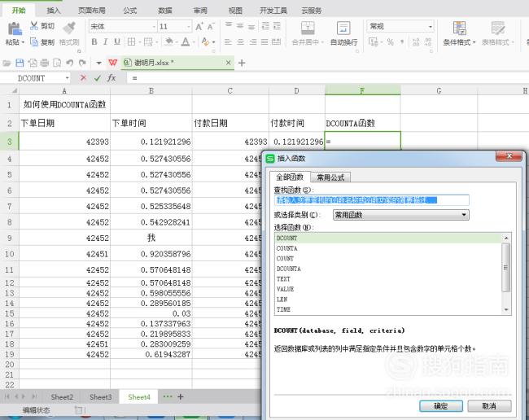This screenshot has height=420, width=529.
Task: Switch to Sheet2 tab
Action: 62,397
